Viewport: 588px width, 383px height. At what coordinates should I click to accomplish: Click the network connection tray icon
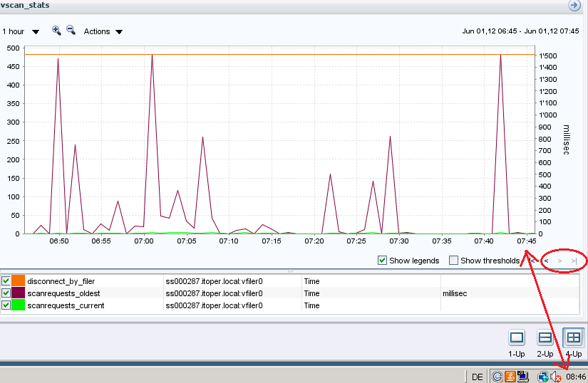(x=543, y=377)
